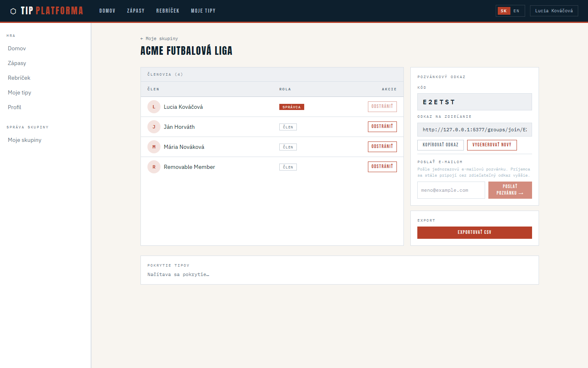Click the email invitation input field
The image size is (588, 368).
pyautogui.click(x=451, y=190)
